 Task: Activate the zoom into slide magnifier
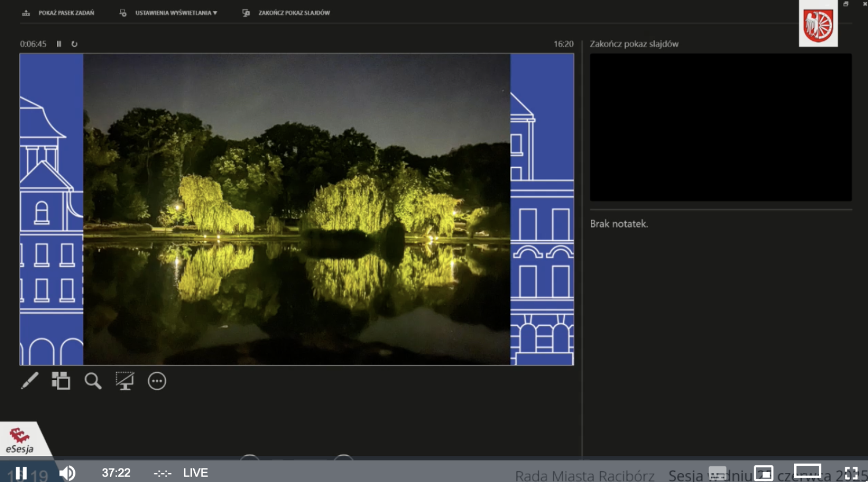(93, 381)
